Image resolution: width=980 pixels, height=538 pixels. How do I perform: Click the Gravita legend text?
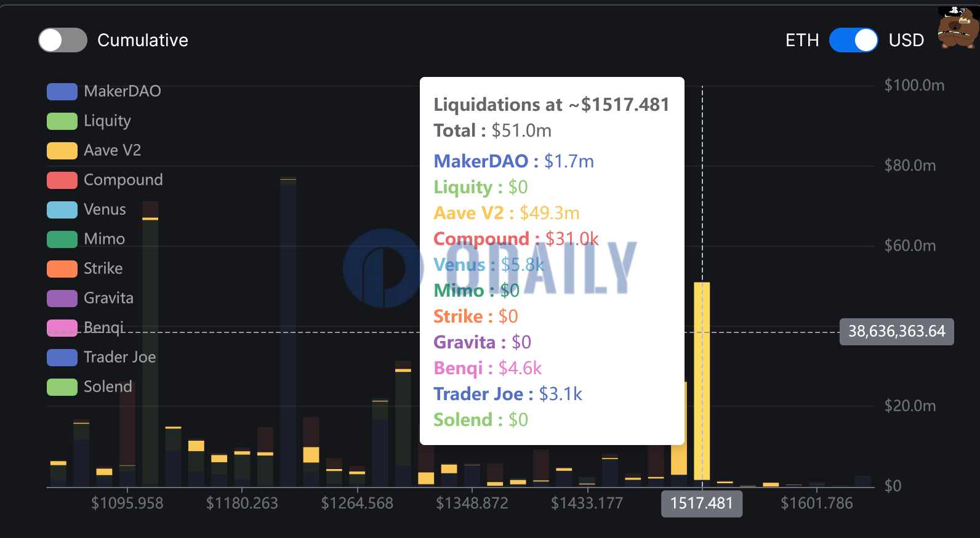coord(108,298)
